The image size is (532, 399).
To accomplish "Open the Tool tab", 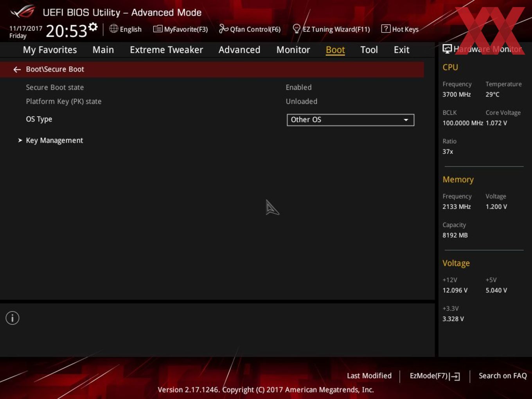I will pos(369,50).
